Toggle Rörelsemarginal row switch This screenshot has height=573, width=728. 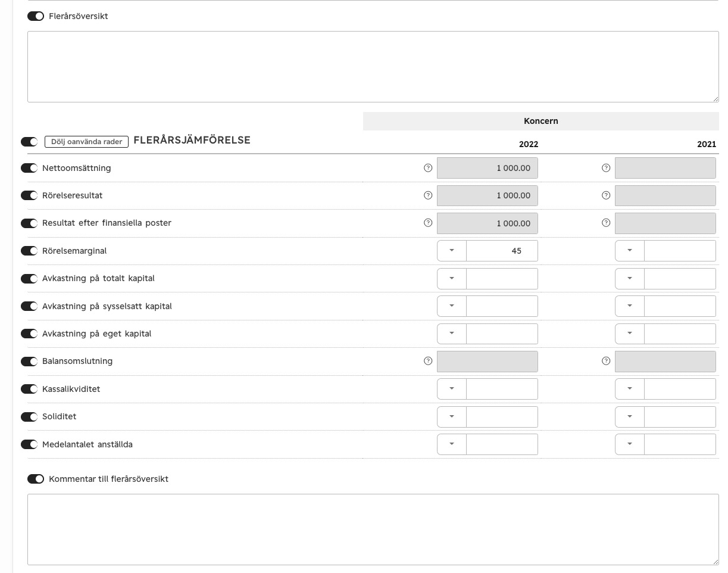point(29,251)
